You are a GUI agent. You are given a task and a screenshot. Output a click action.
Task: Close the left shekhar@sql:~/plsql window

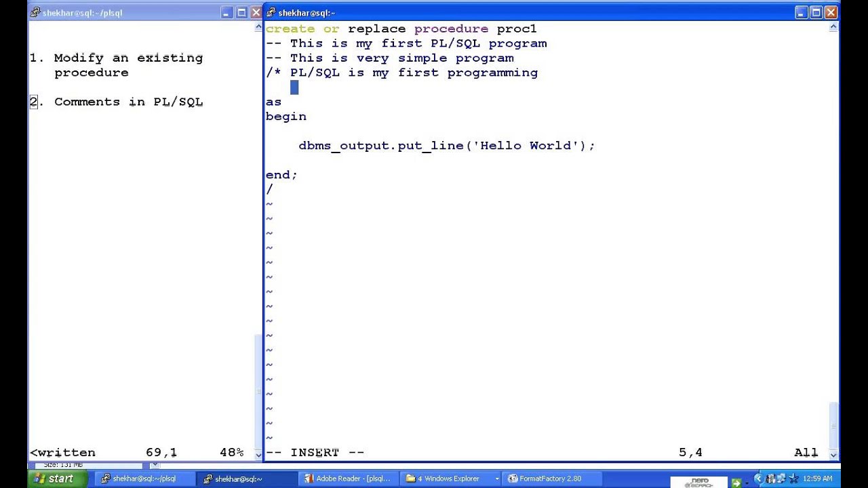point(256,12)
